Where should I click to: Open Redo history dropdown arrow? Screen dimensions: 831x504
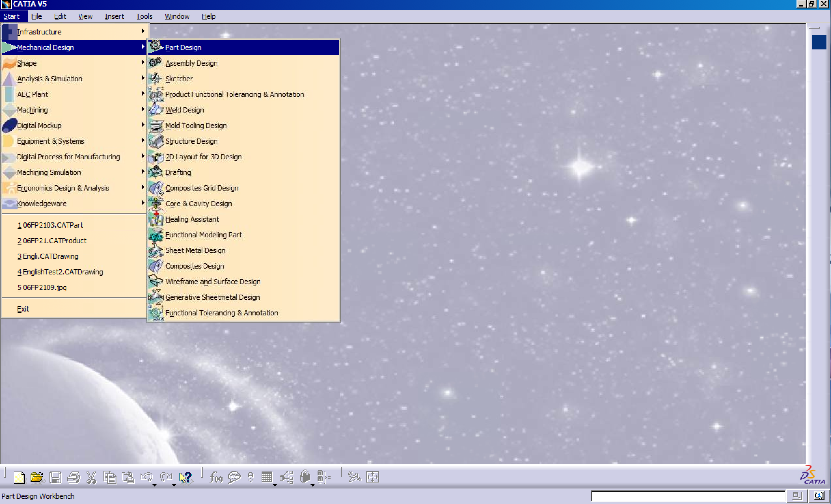(174, 485)
